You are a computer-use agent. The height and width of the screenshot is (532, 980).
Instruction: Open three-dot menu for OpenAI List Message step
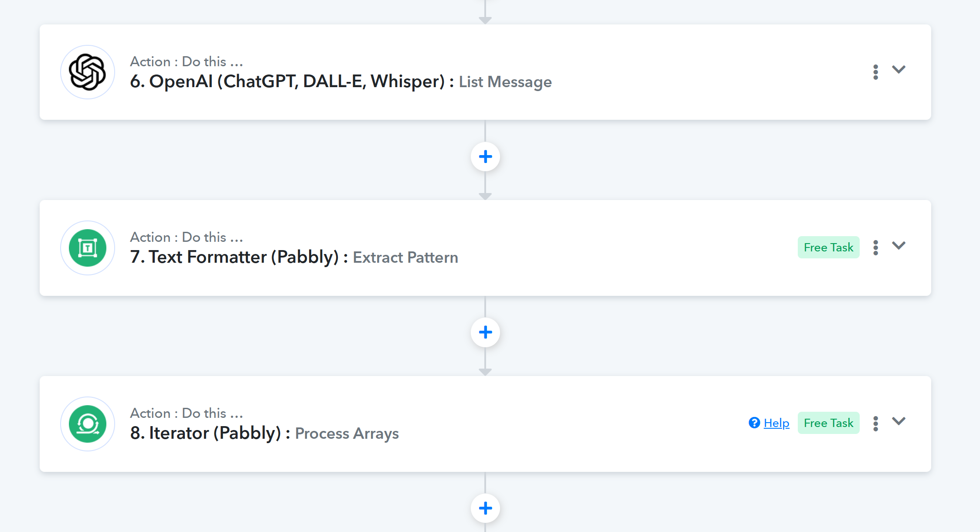click(x=875, y=72)
